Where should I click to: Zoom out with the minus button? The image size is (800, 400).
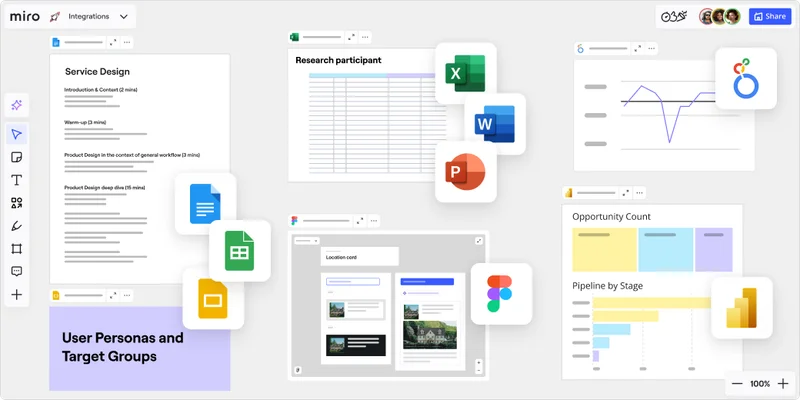[737, 384]
